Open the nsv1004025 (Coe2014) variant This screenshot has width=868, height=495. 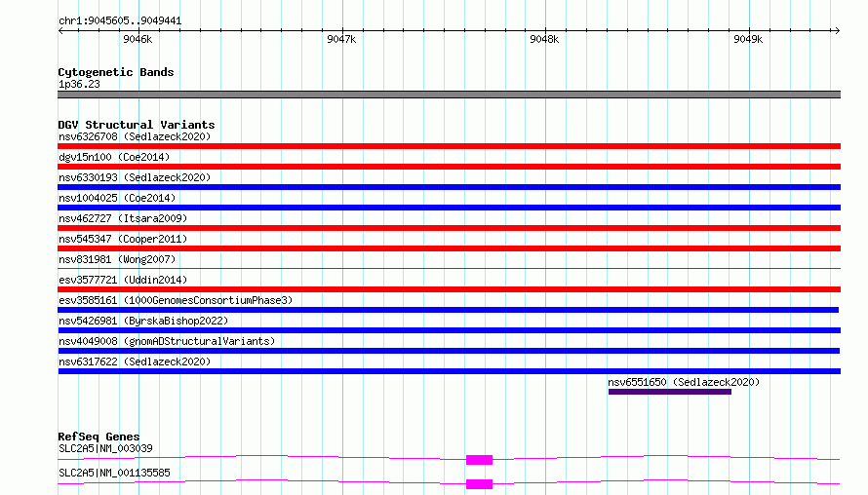point(117,198)
